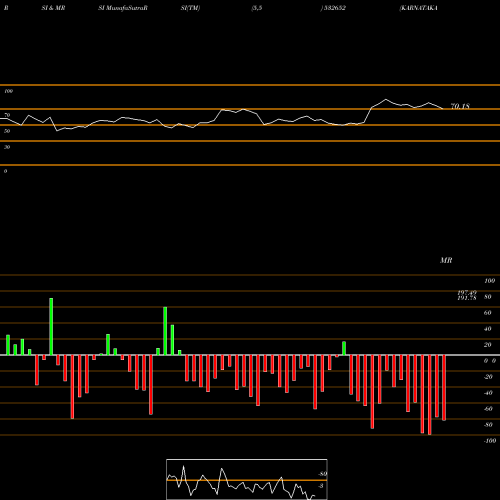
Task: Click the -100 label on MR axis
Action: click(489, 441)
